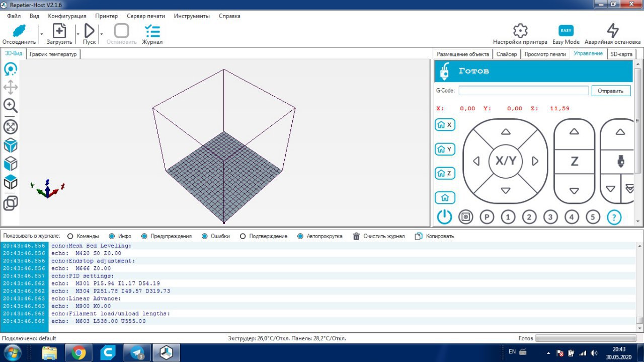Expand the Загрузить dropdown arrow
The width and height of the screenshot is (644, 362).
coord(77,34)
